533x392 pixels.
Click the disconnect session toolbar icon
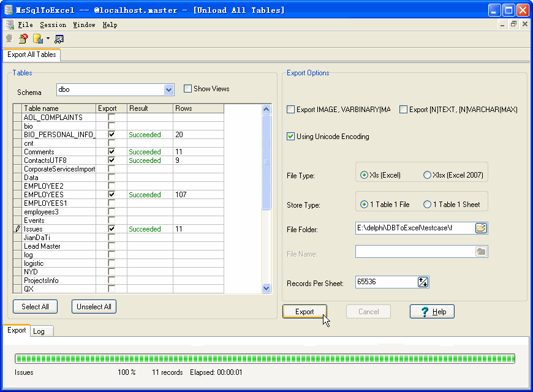coord(23,39)
